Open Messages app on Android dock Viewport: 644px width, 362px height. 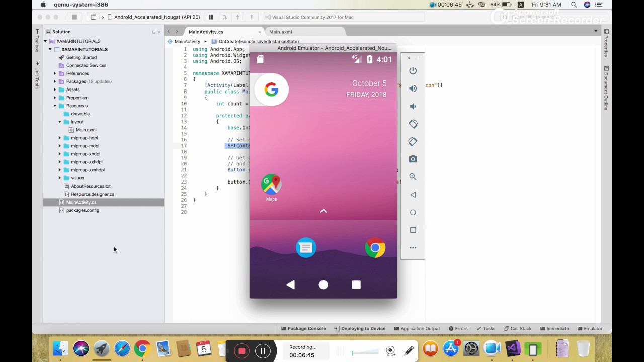tap(306, 247)
